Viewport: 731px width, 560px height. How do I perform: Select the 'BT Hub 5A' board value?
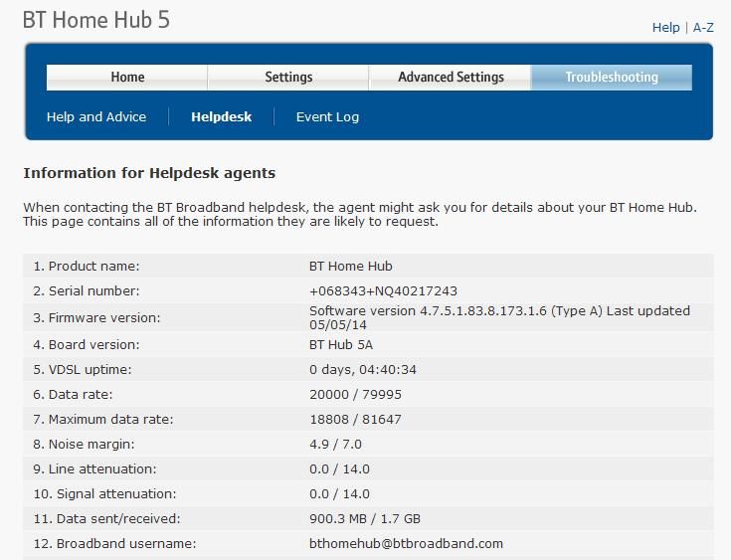coord(341,344)
